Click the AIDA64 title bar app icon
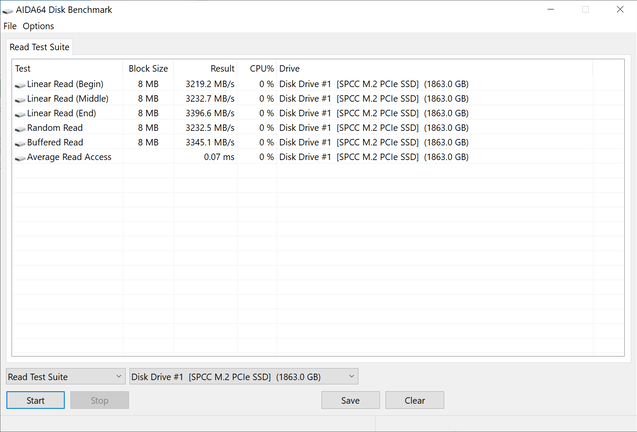 pos(8,10)
